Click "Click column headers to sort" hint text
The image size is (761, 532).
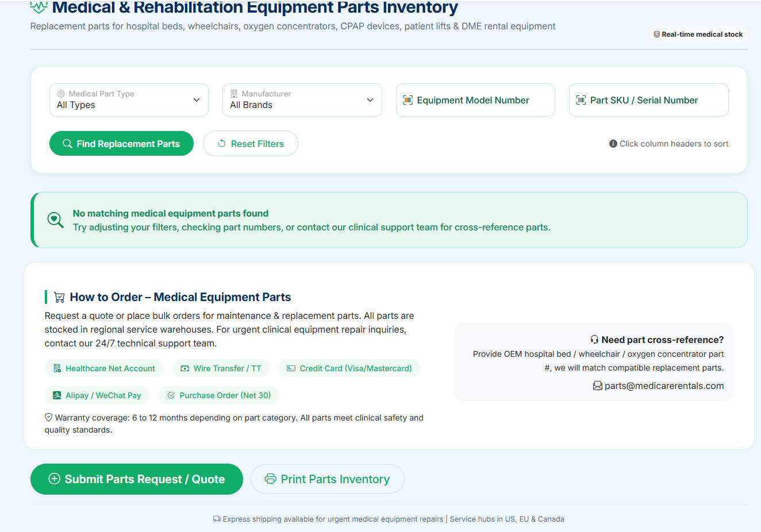tap(674, 144)
